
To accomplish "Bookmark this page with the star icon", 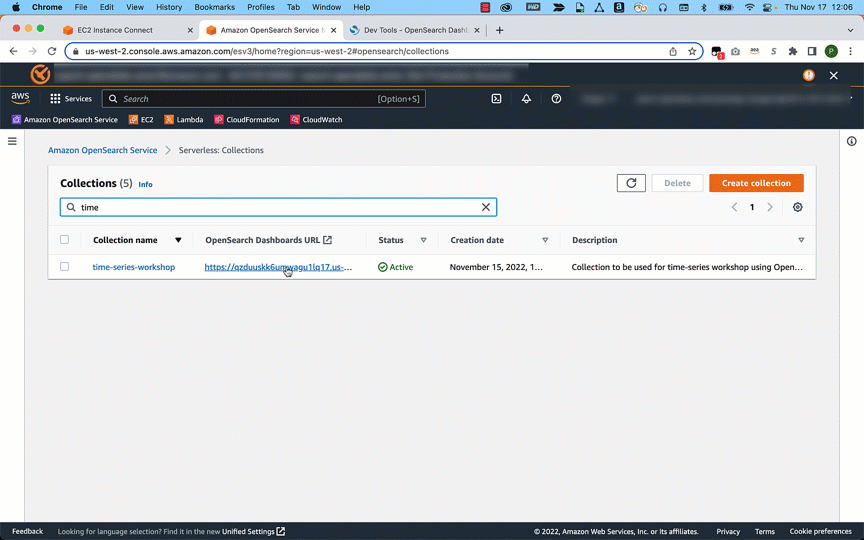I will (692, 51).
